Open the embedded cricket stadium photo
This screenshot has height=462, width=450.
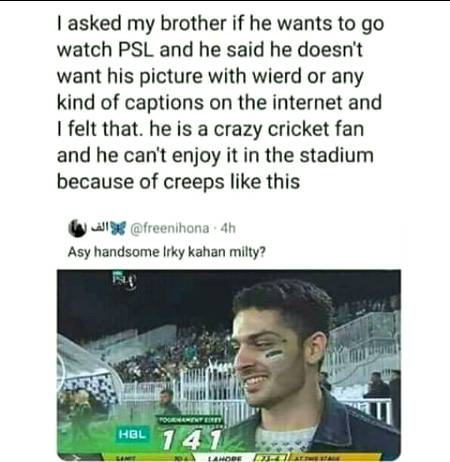point(229,365)
